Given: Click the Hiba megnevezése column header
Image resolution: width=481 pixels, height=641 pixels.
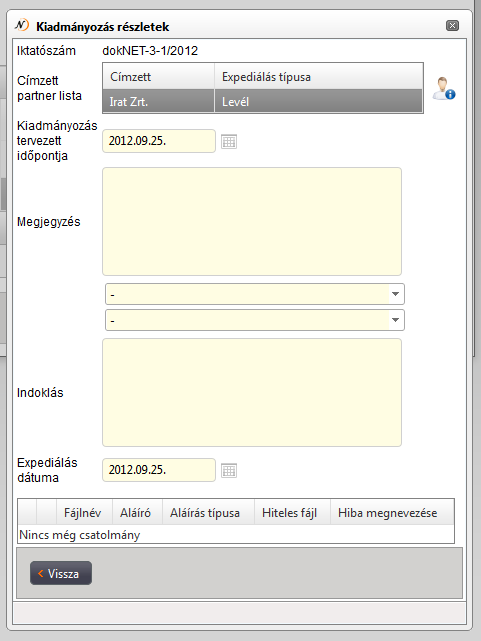Looking at the screenshot, I should pos(392,512).
